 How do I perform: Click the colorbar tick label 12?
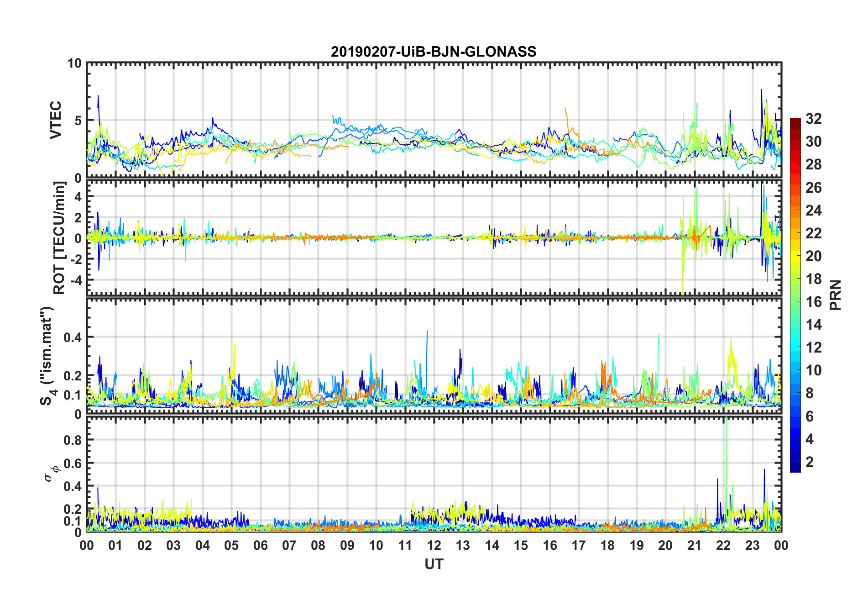point(813,347)
